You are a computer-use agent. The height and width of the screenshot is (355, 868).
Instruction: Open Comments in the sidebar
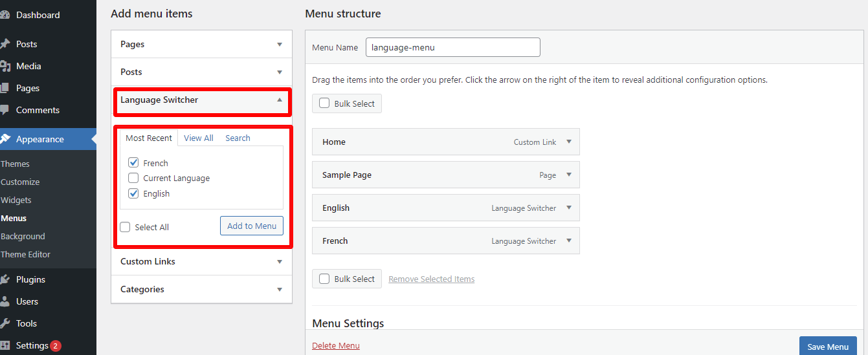[38, 110]
